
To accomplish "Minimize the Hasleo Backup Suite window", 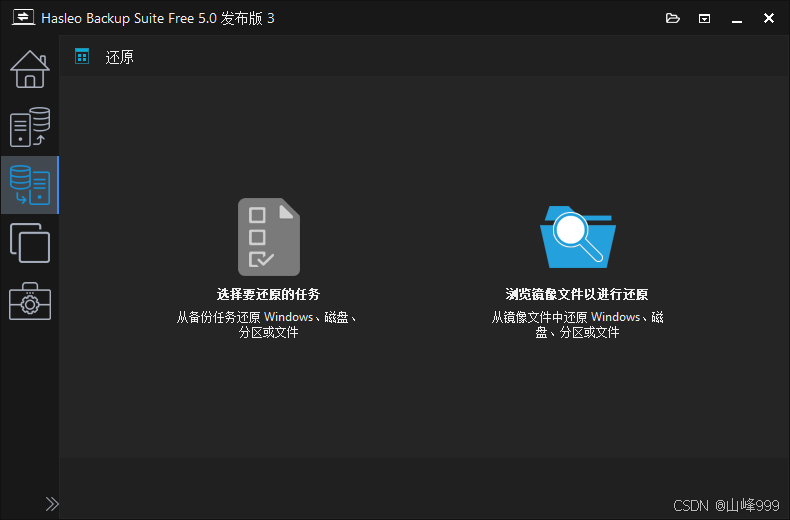I will point(737,19).
